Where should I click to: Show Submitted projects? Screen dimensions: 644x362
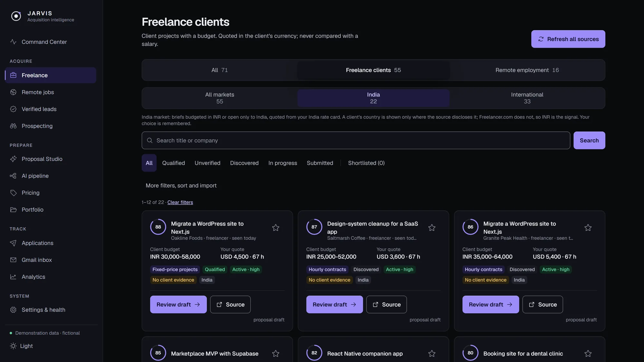pyautogui.click(x=320, y=163)
